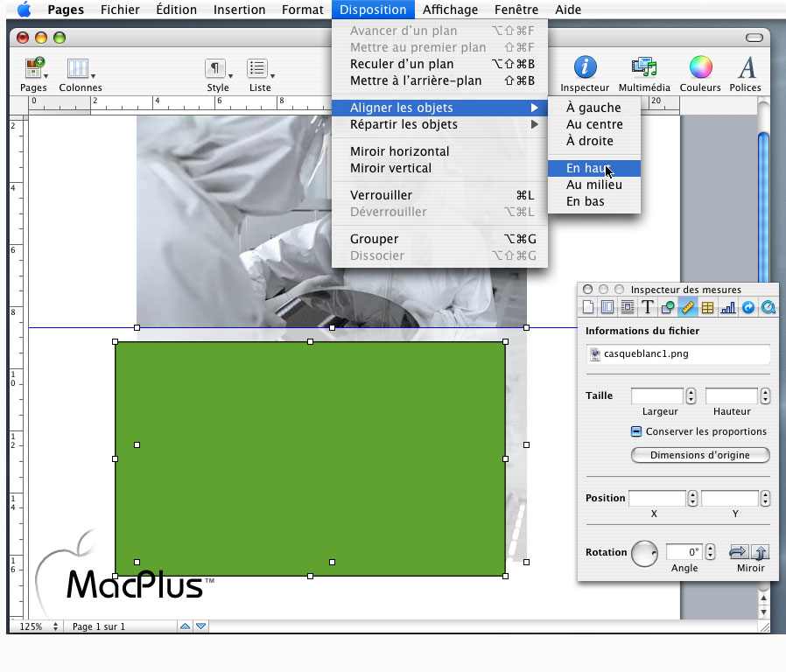
Task: Click the Dimensions d'origine button
Action: tap(700, 455)
